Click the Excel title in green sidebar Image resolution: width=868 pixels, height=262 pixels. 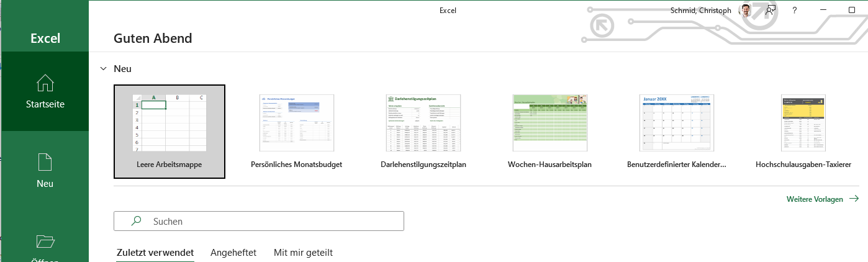pyautogui.click(x=45, y=38)
